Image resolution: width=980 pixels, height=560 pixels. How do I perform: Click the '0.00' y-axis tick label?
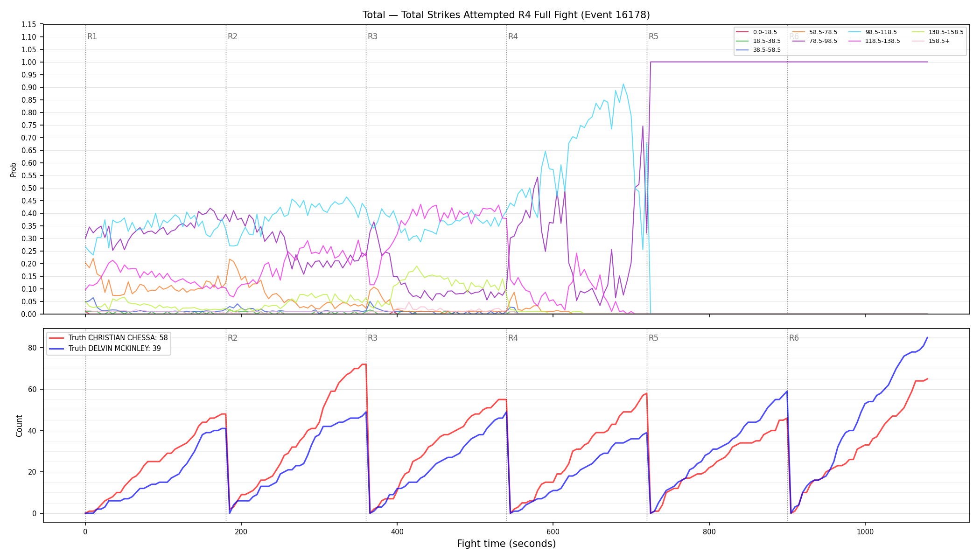point(29,314)
